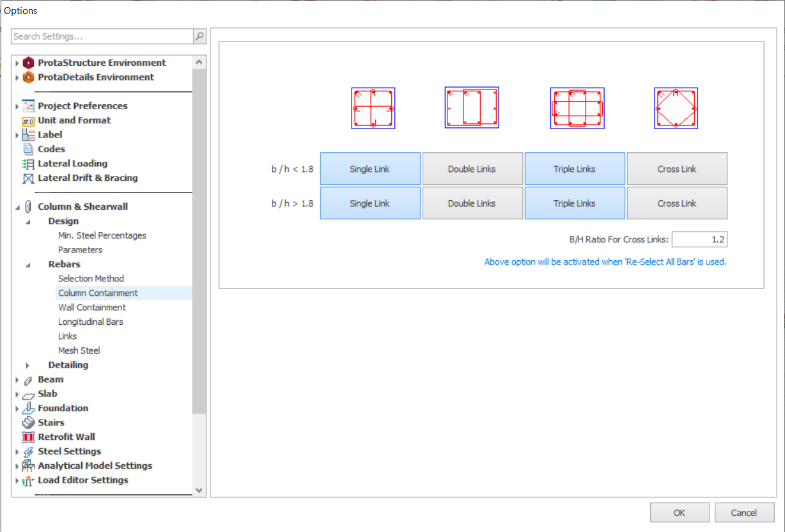Toggle Single Link for b/h < 1.8
This screenshot has width=785, height=532.
(x=370, y=169)
